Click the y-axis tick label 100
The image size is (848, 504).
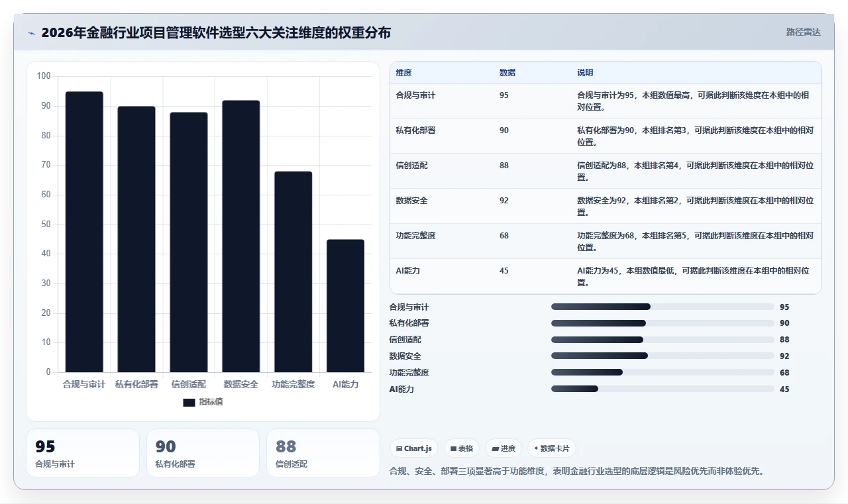point(44,76)
